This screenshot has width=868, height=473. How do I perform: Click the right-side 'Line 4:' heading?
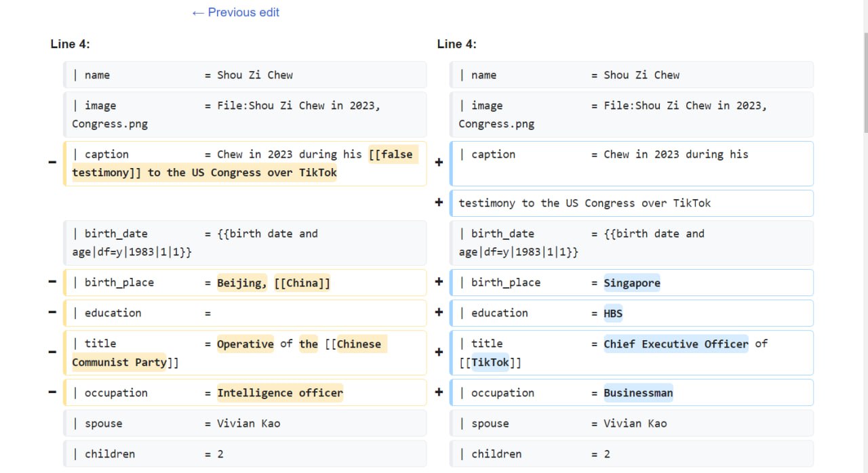(x=456, y=44)
